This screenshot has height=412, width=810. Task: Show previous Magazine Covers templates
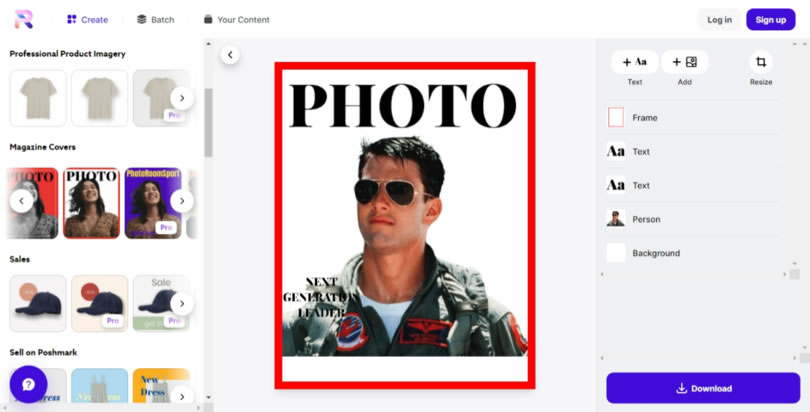click(x=21, y=201)
